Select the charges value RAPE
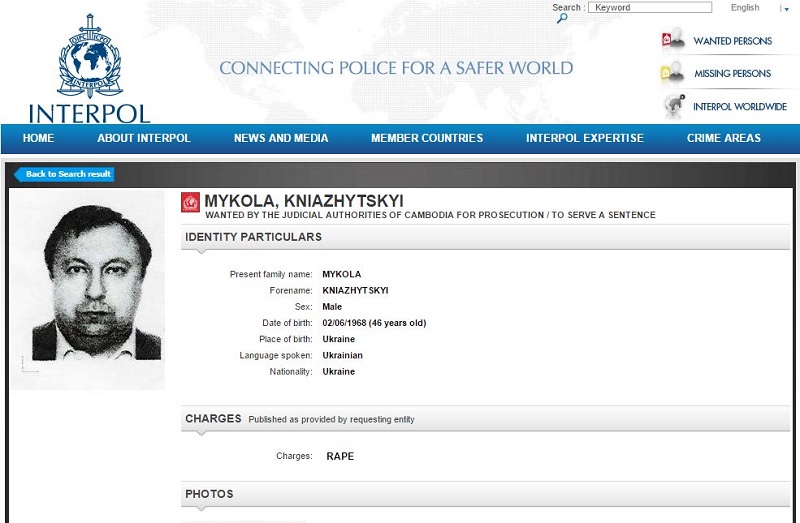The image size is (800, 523). 340,456
